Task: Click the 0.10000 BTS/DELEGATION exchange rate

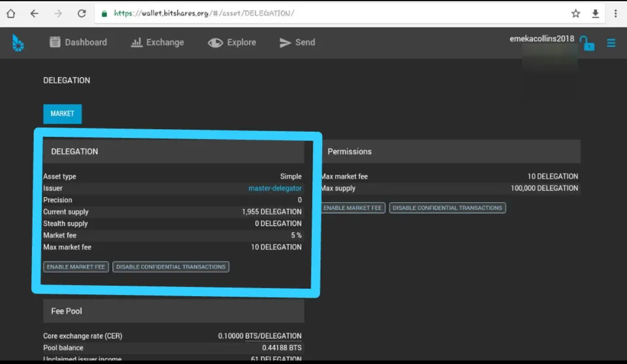Action: click(260, 336)
